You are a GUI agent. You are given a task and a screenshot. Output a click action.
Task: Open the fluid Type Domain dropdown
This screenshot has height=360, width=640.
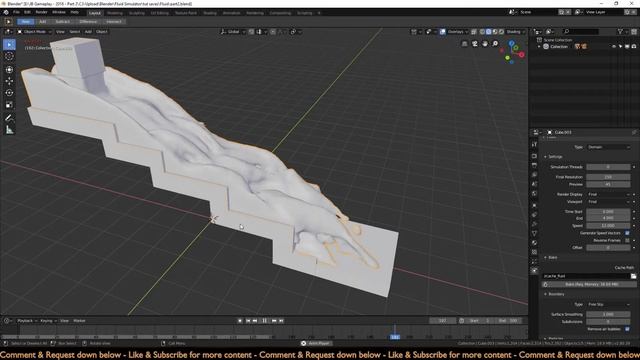pyautogui.click(x=609, y=147)
